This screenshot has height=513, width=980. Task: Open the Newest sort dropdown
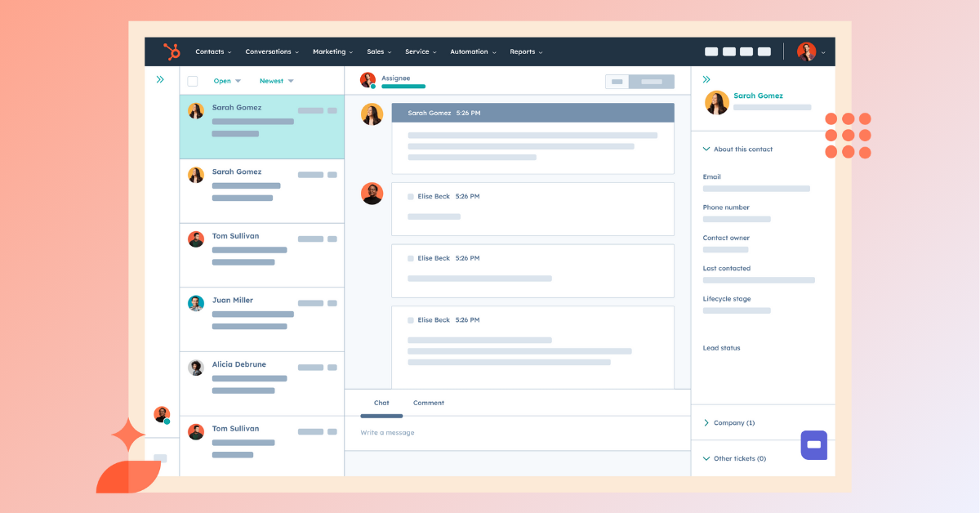point(276,81)
